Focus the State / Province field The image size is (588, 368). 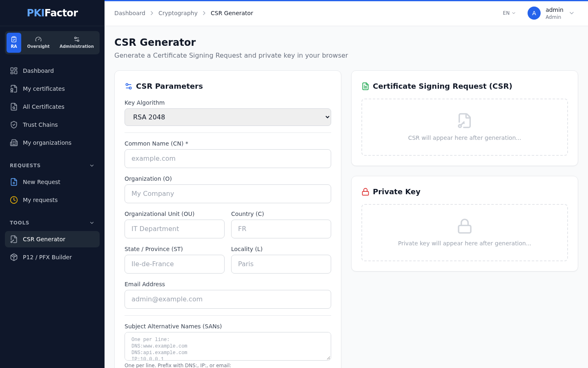(x=174, y=264)
